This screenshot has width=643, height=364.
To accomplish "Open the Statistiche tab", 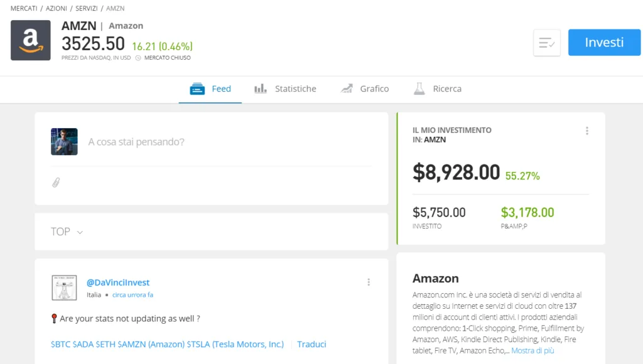I will (x=286, y=88).
